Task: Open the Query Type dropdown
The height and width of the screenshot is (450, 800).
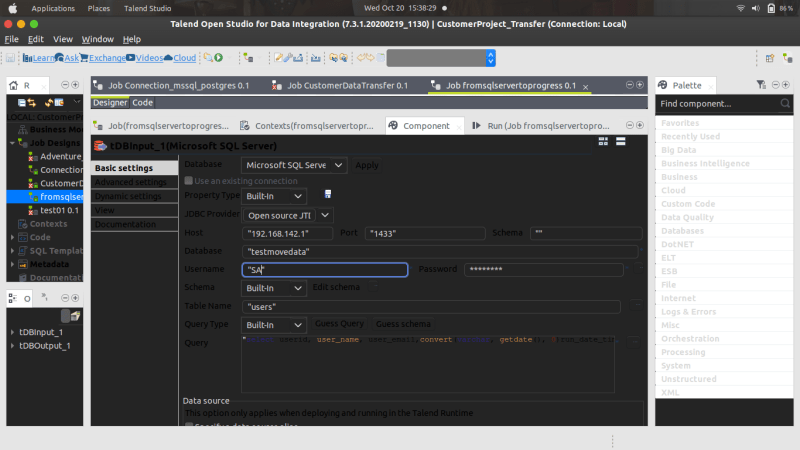Action: coord(273,325)
